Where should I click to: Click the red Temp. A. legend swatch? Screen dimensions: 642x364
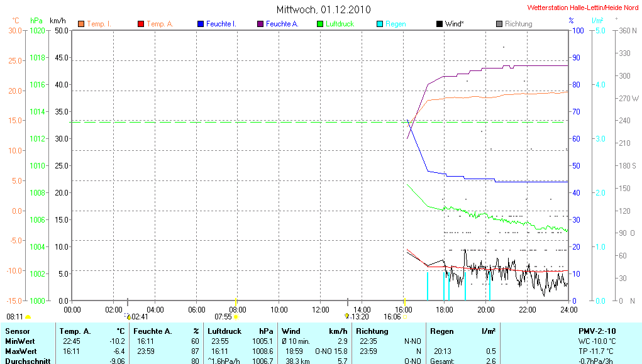click(x=141, y=24)
